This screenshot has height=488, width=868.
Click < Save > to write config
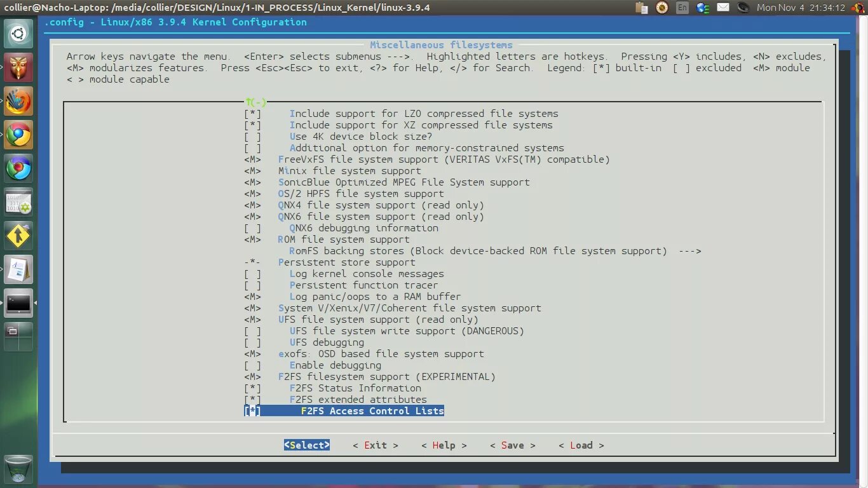513,445
